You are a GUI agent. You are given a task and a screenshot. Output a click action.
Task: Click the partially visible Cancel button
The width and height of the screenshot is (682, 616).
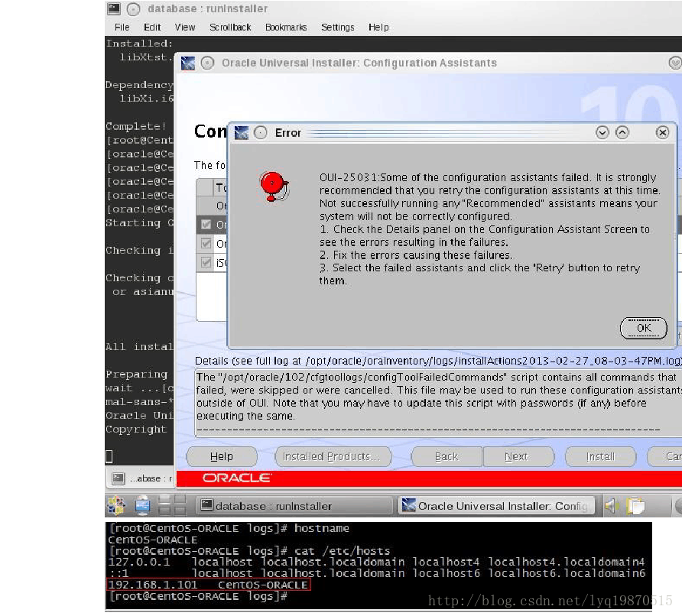tap(664, 456)
